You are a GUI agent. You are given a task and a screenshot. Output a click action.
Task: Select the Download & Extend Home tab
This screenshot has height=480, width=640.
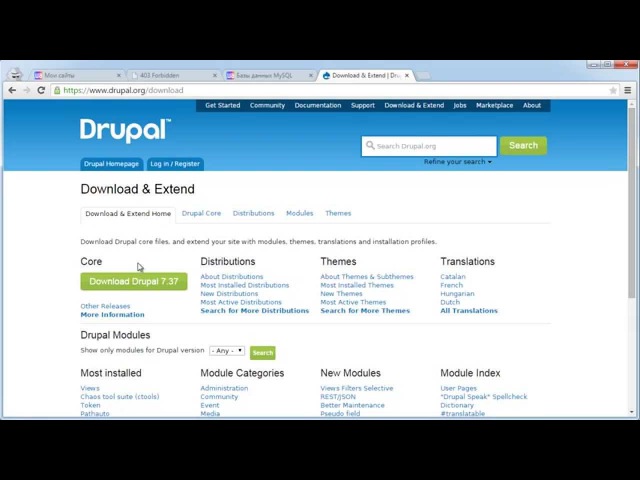click(128, 214)
